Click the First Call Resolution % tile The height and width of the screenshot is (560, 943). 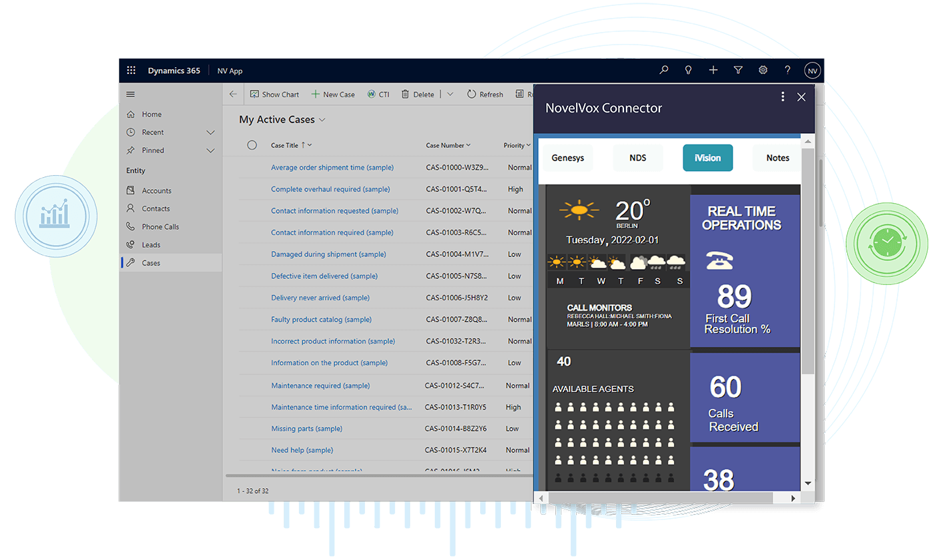click(745, 270)
